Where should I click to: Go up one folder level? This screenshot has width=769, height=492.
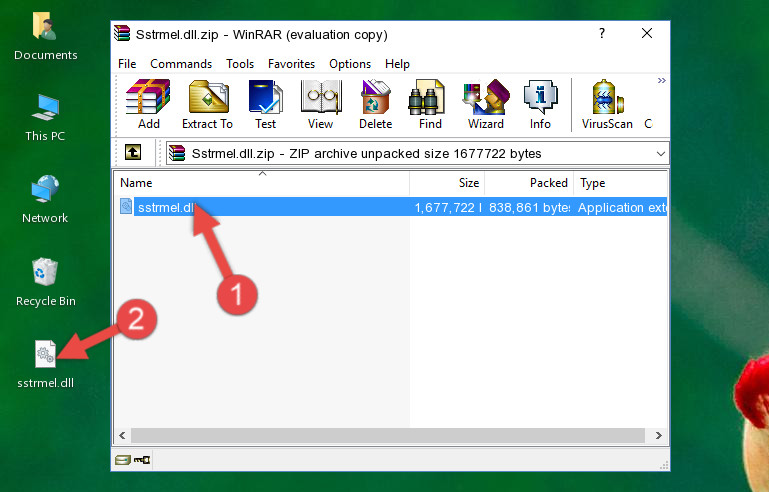tap(133, 153)
